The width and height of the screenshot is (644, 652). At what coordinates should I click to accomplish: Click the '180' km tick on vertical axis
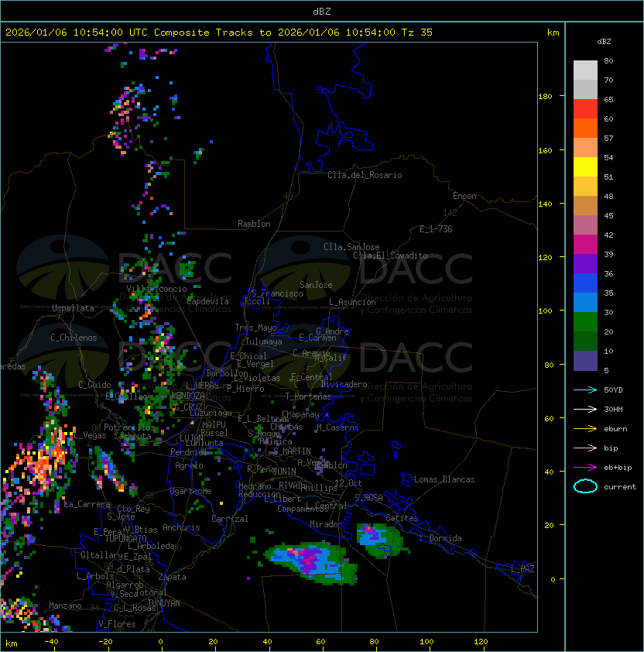545,97
